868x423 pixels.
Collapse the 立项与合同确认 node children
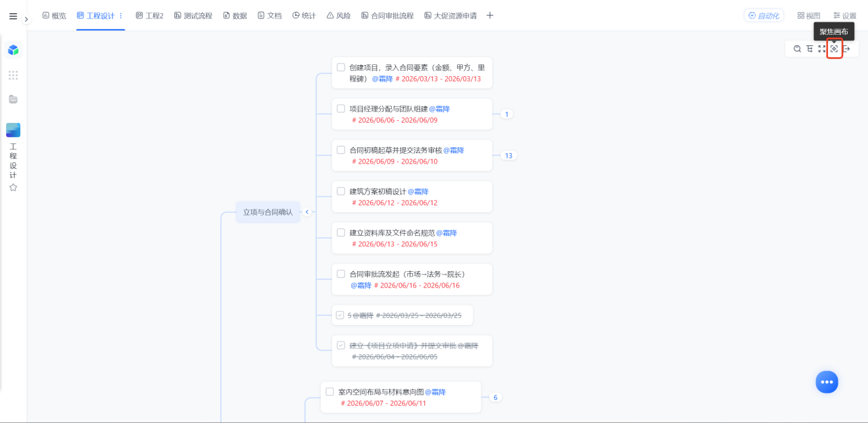[306, 212]
